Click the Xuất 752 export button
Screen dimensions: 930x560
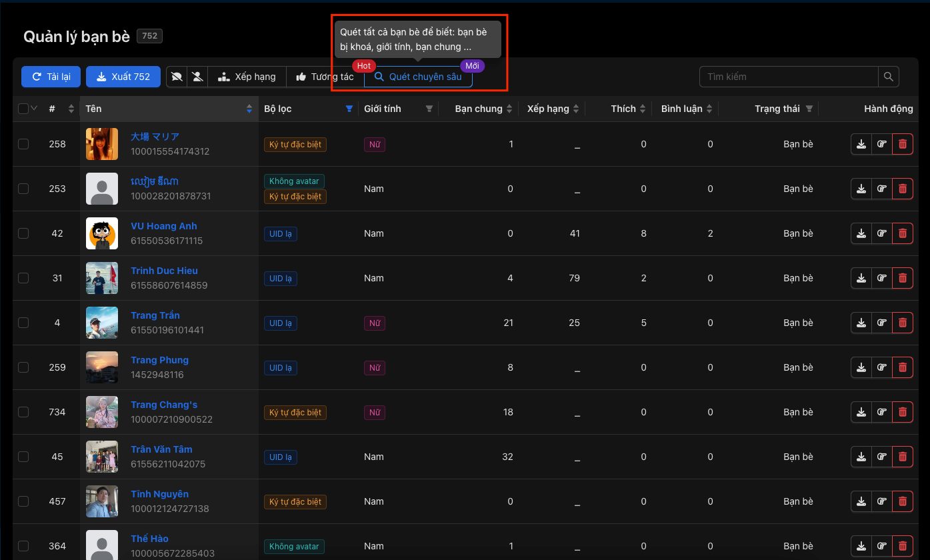123,77
